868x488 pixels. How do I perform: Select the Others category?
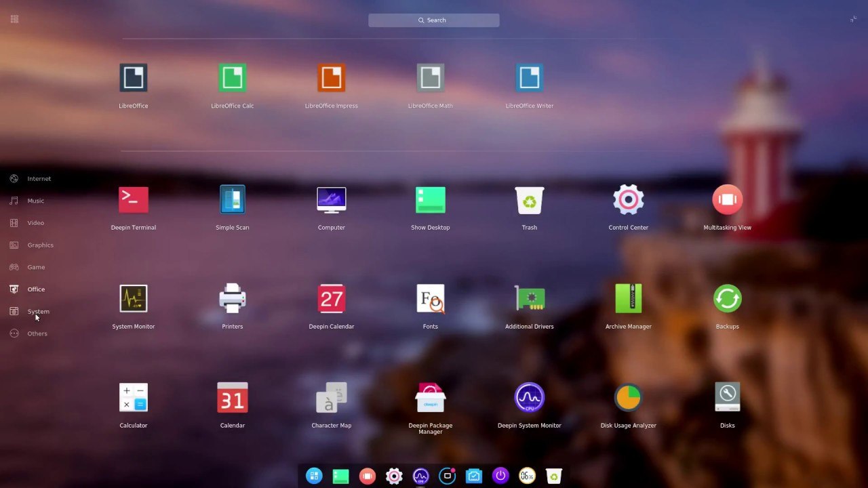(x=28, y=333)
